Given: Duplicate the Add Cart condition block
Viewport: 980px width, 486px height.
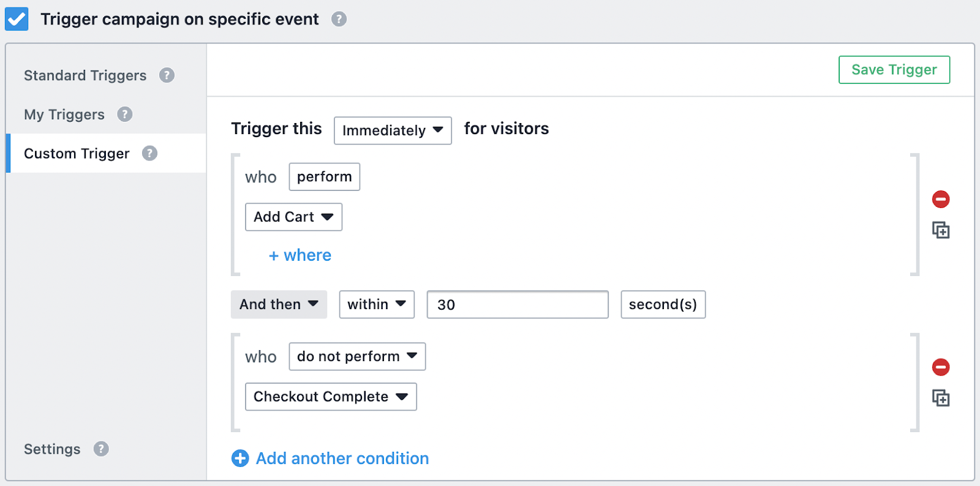Looking at the screenshot, I should pyautogui.click(x=941, y=230).
